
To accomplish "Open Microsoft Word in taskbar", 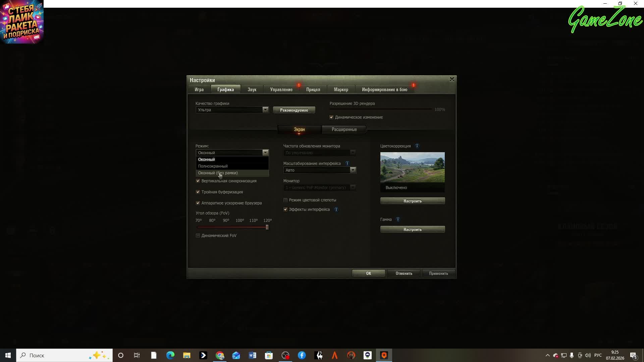I will 253,355.
